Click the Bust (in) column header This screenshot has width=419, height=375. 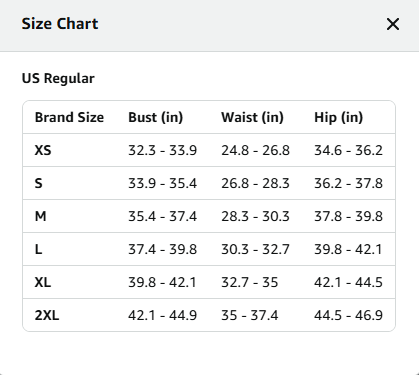[156, 117]
